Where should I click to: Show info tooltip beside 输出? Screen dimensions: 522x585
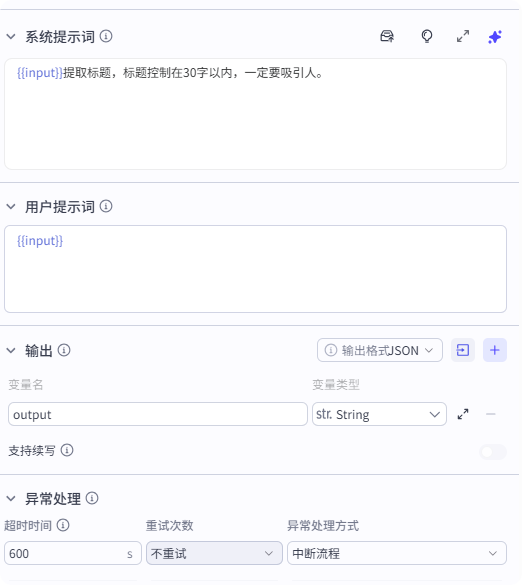pyautogui.click(x=64, y=350)
